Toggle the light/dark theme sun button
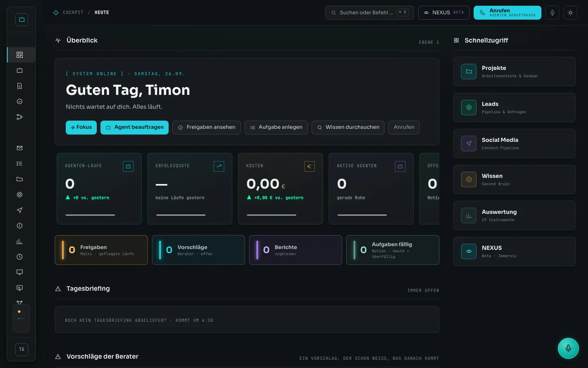Screen dimensions: 588x368 click(570, 13)
